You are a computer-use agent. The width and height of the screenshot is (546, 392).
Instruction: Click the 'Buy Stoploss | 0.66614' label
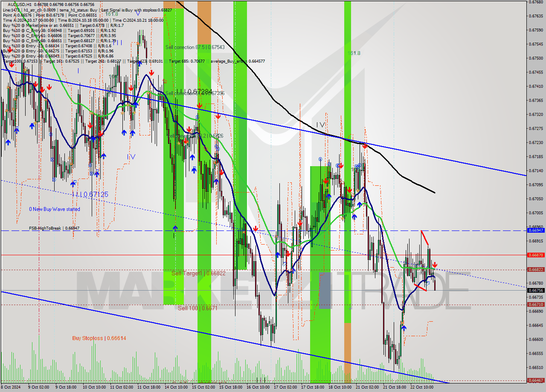point(99,338)
